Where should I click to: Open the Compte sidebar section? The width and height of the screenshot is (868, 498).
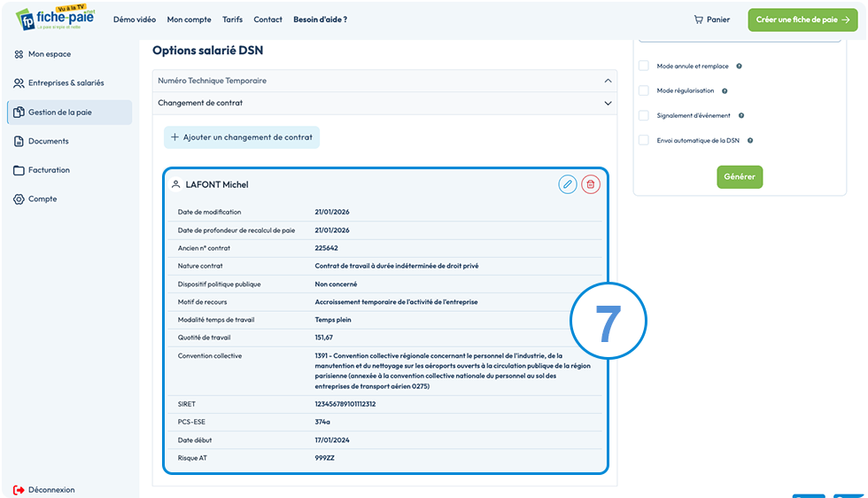43,198
